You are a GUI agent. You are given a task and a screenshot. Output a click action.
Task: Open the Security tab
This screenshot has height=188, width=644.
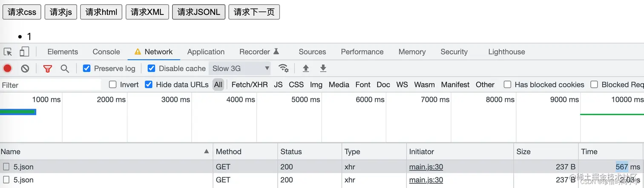[454, 52]
